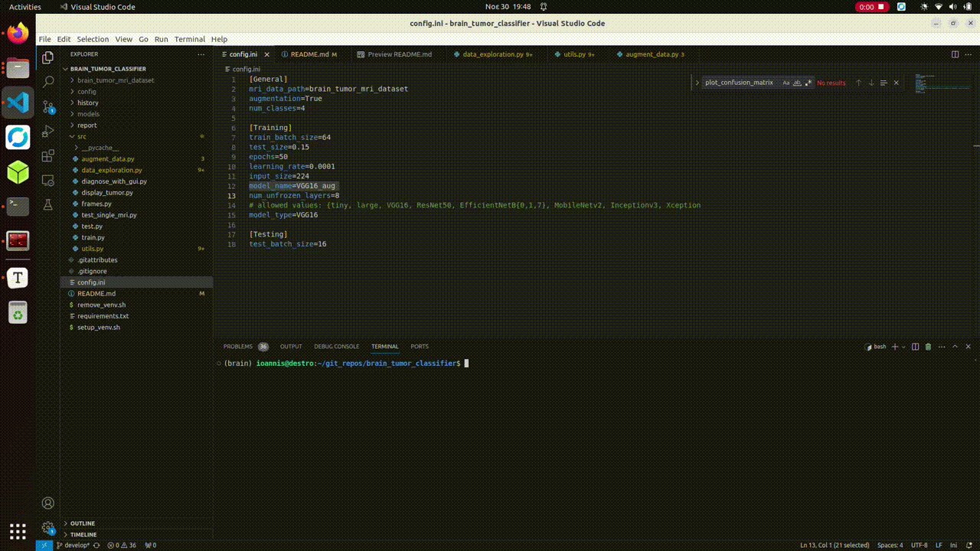Open the Search view in activity bar
Viewport: 980px width, 551px height.
click(47, 81)
